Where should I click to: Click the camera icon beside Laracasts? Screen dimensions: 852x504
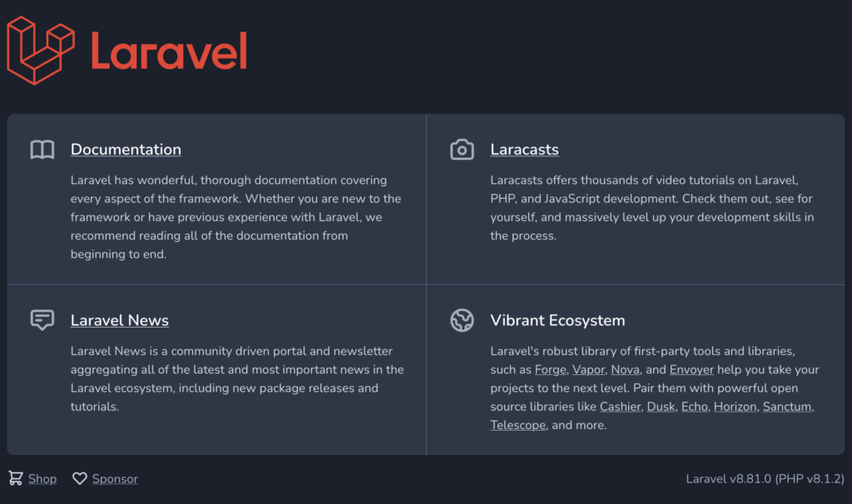click(462, 150)
